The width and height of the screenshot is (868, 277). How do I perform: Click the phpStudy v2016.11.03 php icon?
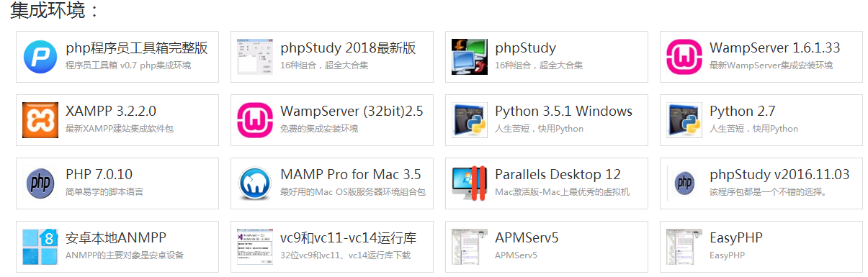pyautogui.click(x=684, y=183)
